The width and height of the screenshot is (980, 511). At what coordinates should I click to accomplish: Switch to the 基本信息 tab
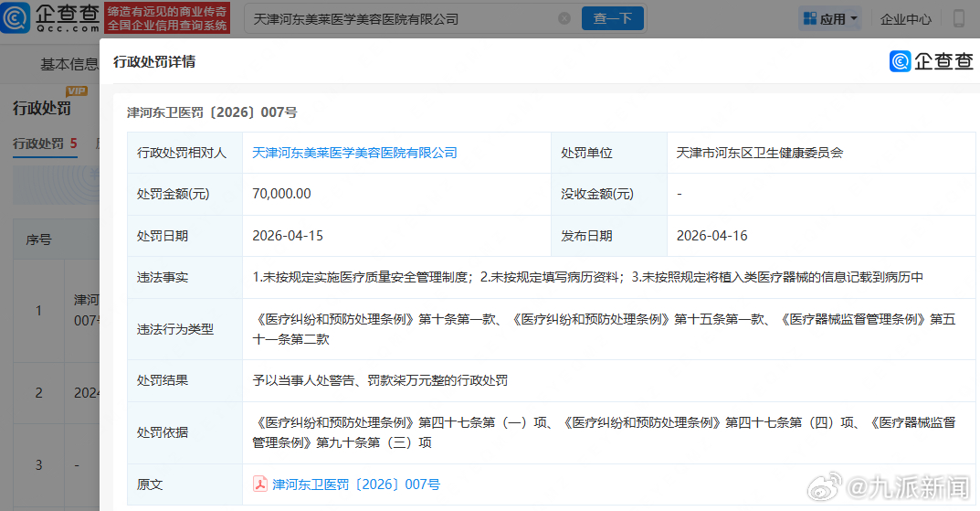(x=68, y=65)
